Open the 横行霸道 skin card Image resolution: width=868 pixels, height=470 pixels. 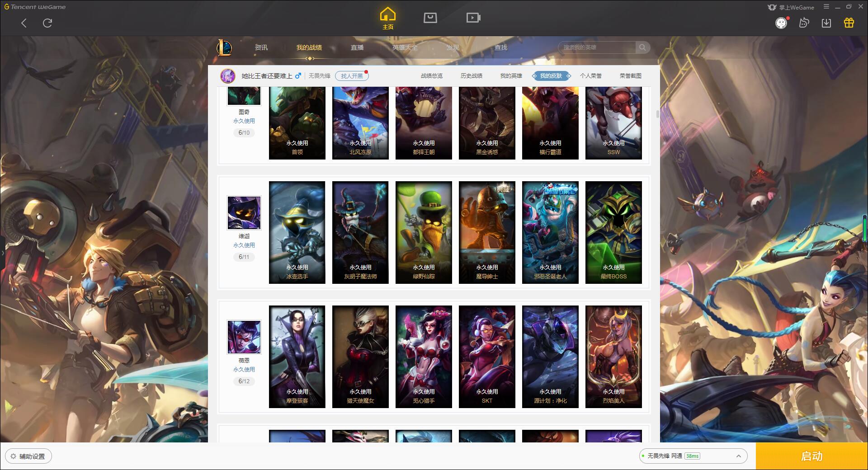click(x=550, y=123)
